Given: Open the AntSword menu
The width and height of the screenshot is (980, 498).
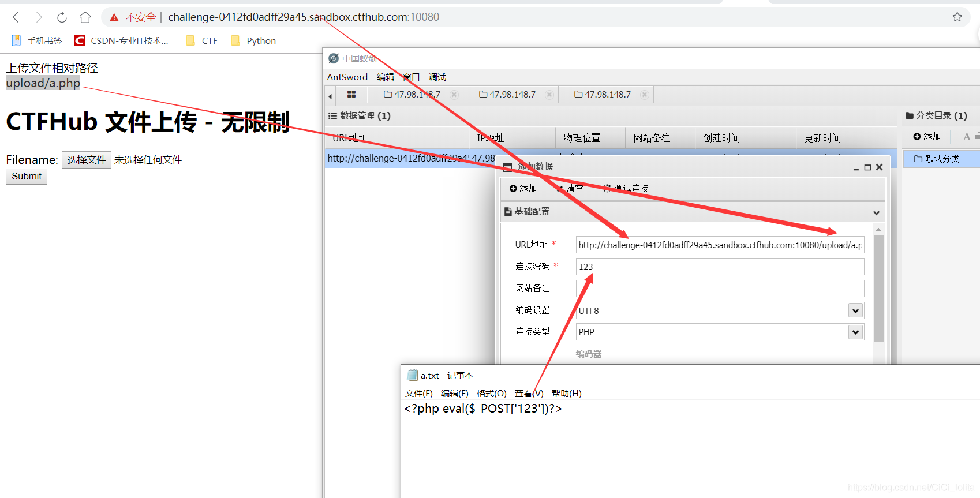Looking at the screenshot, I should [x=347, y=77].
